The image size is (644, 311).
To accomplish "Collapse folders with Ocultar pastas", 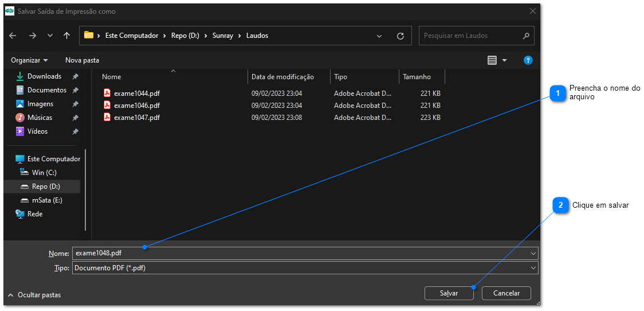I will [34, 295].
